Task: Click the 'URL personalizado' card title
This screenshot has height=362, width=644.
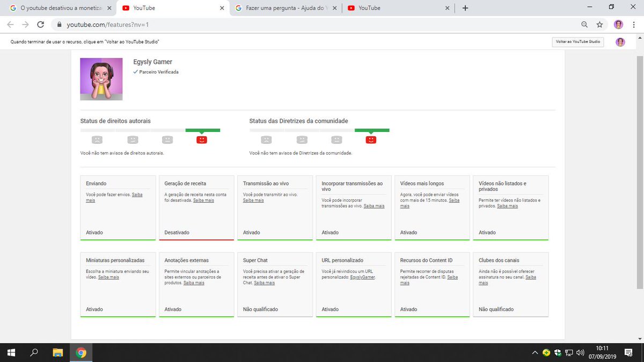Action: 342,260
